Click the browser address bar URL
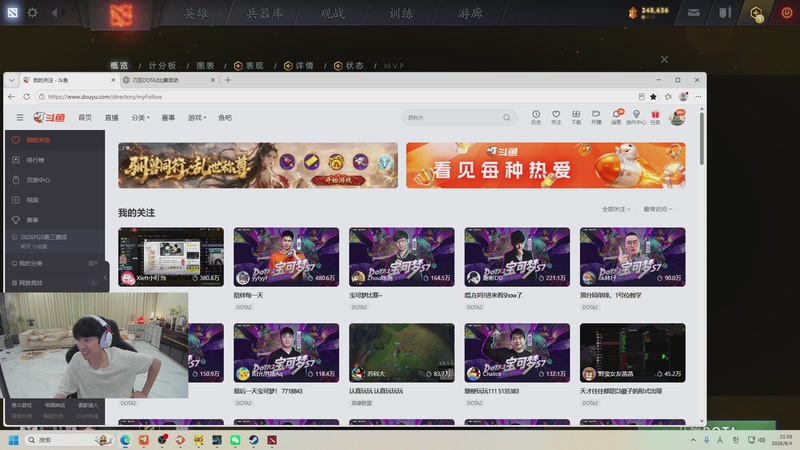 [x=105, y=96]
